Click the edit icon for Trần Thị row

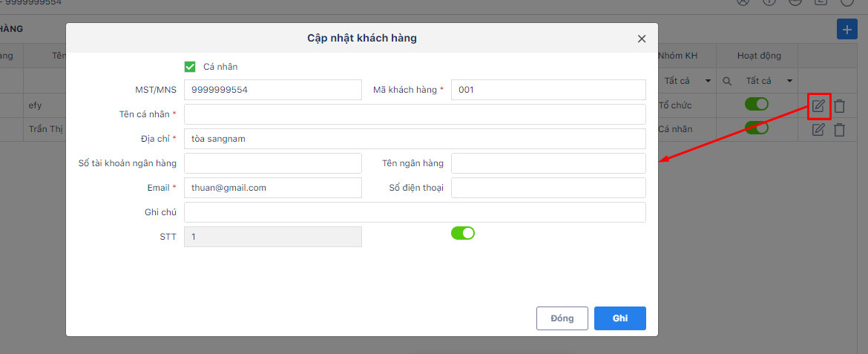818,130
